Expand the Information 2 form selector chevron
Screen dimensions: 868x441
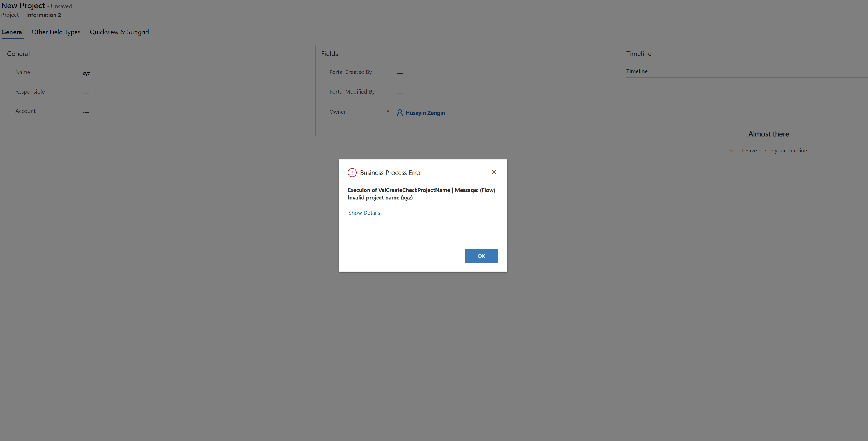tap(66, 15)
